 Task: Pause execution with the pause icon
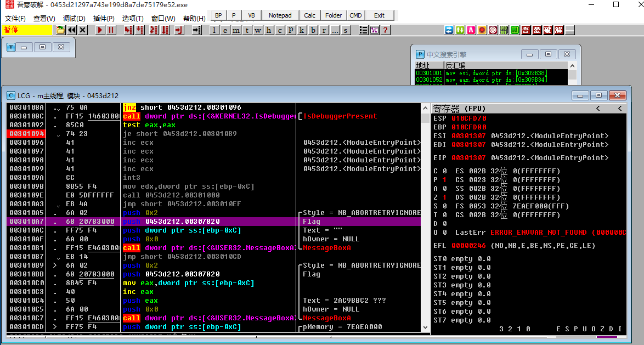111,30
